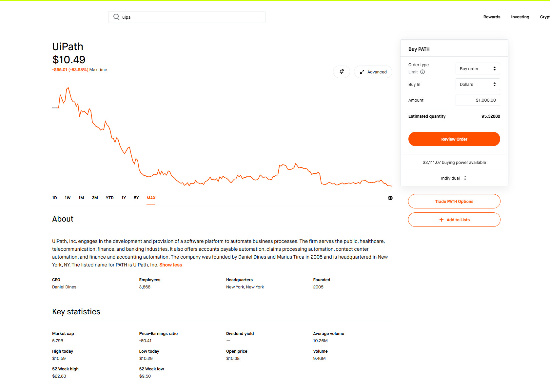
Task: Click the buying power available text
Action: tap(454, 162)
